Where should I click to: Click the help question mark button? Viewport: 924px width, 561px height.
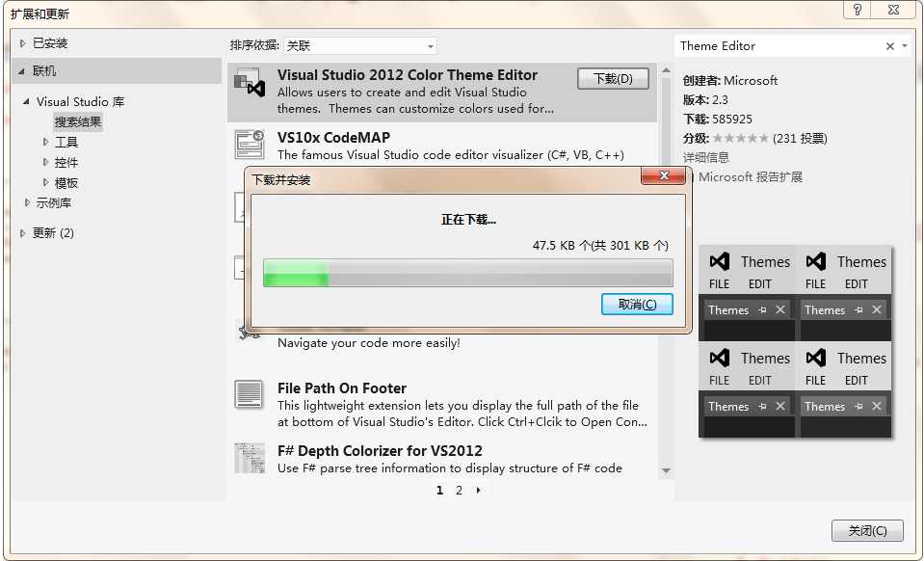point(858,10)
